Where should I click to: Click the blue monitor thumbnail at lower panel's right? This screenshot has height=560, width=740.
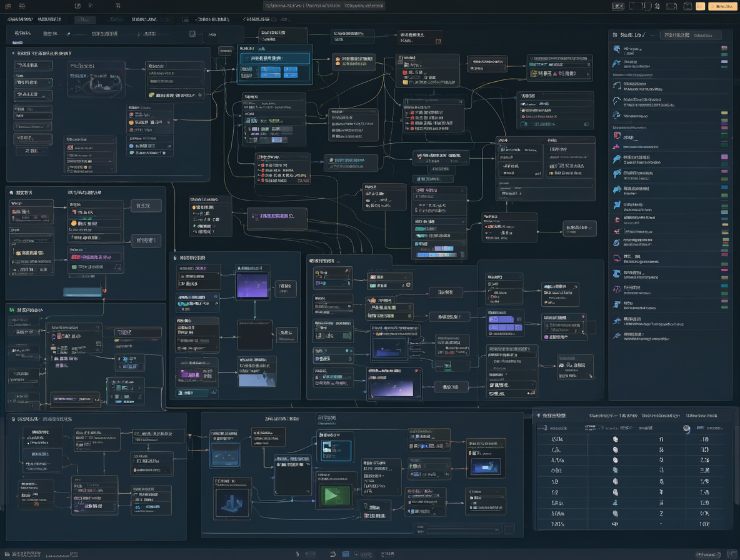(486, 467)
